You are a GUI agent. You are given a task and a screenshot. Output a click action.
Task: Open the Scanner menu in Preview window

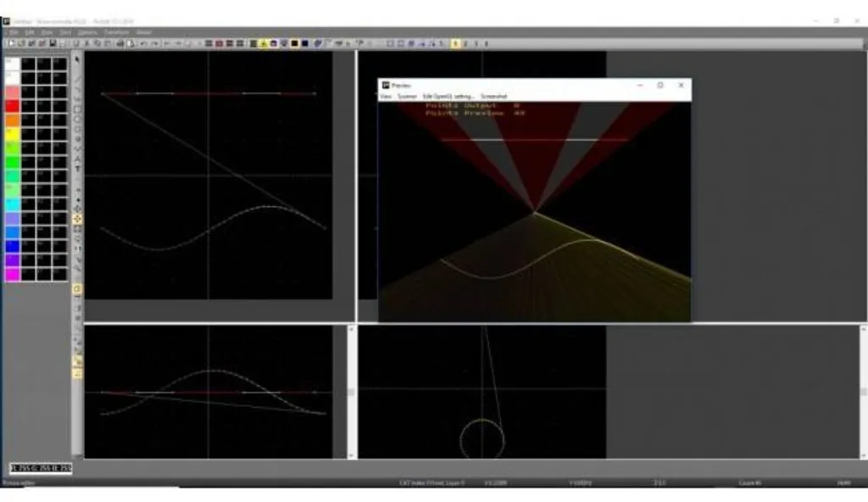407,97
